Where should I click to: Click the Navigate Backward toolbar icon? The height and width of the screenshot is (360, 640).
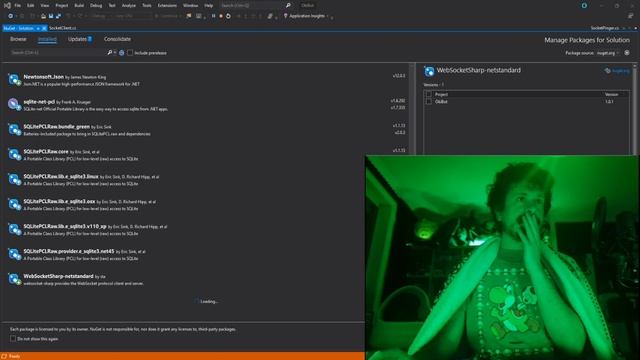pos(11,16)
